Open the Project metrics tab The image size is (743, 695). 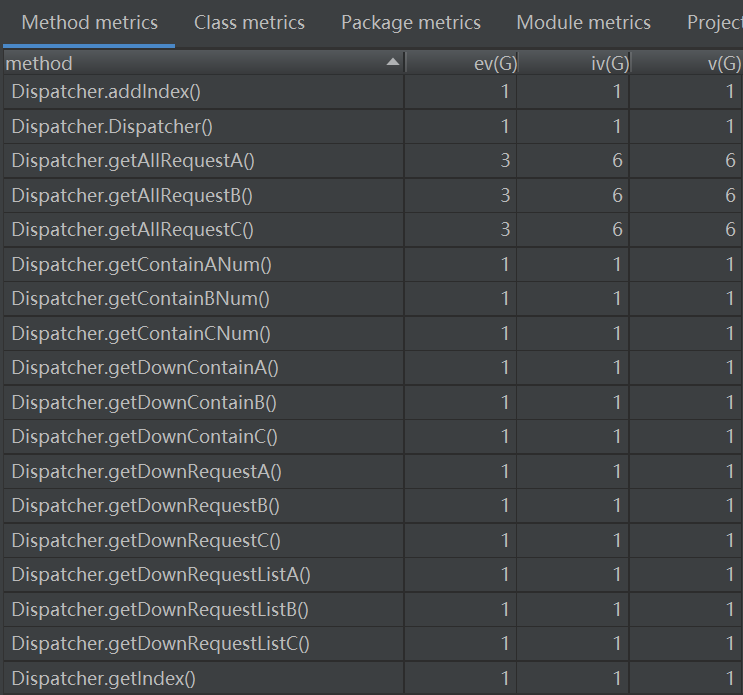coord(714,23)
